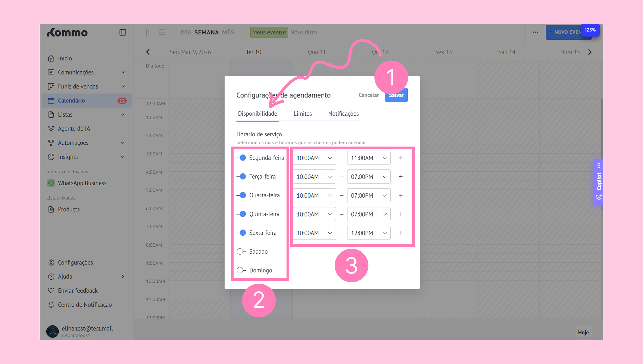Click the Hoje button
Image resolution: width=643 pixels, height=364 pixels.
click(583, 332)
